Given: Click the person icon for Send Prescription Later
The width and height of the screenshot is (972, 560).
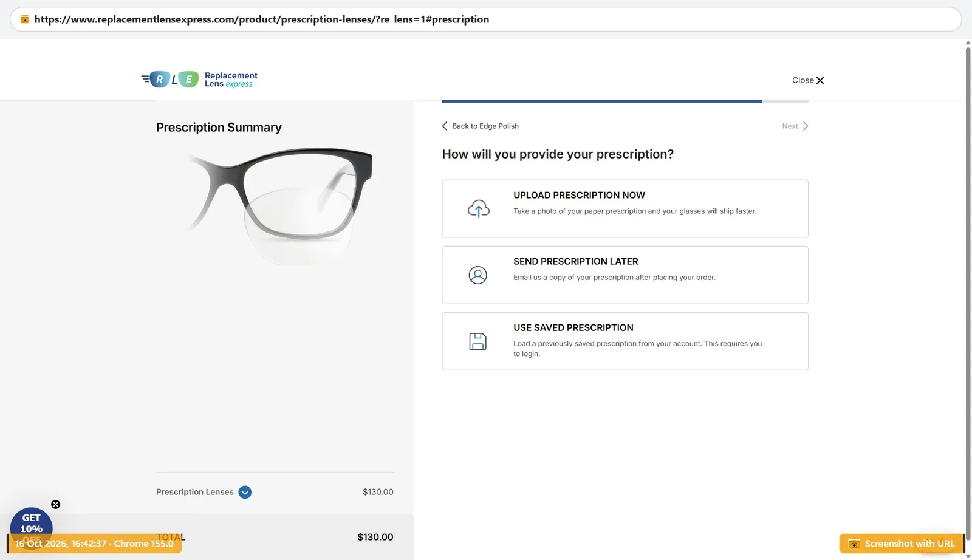Looking at the screenshot, I should click(x=478, y=275).
